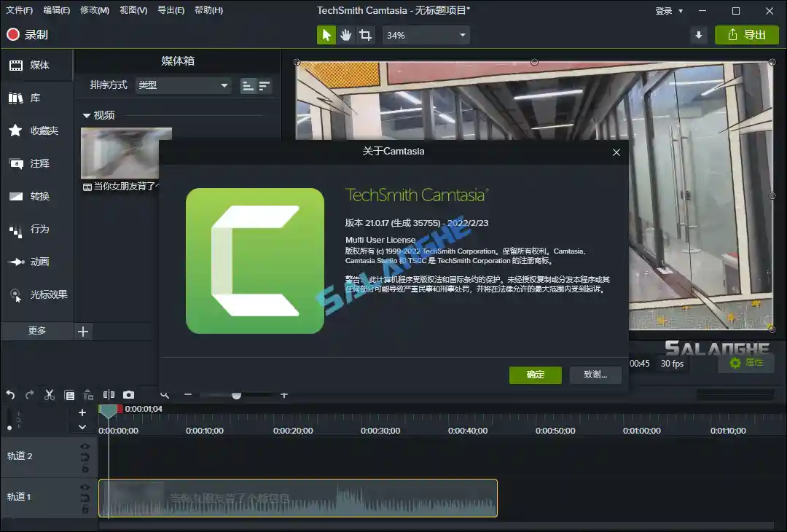This screenshot has width=787, height=532.
Task: Open the 帮助 menu
Action: coord(206,10)
